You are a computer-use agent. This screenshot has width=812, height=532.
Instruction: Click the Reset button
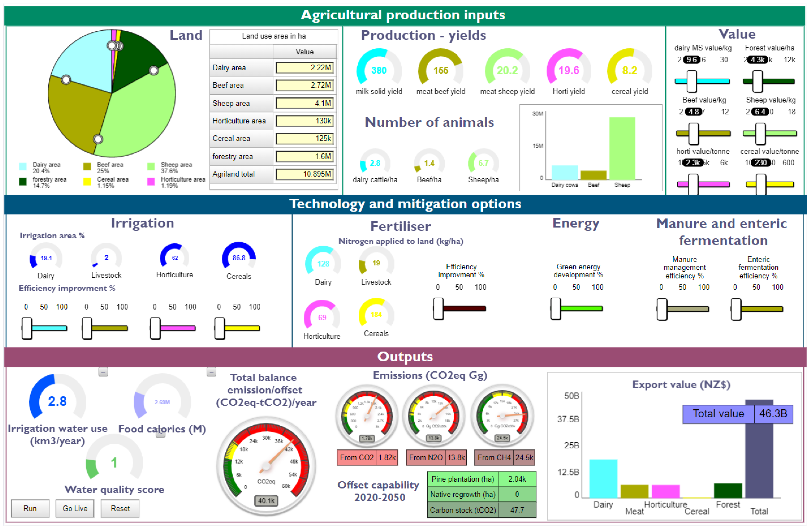coord(120,508)
